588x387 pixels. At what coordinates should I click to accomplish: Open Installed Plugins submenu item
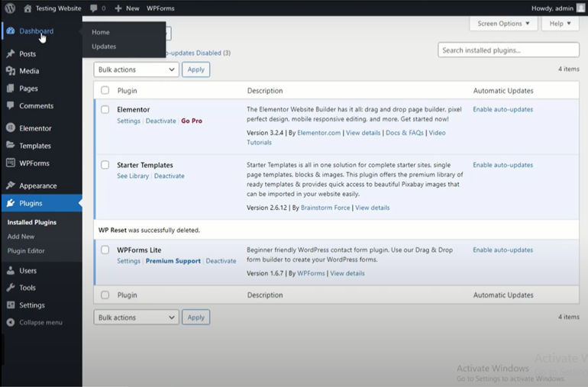click(x=32, y=222)
